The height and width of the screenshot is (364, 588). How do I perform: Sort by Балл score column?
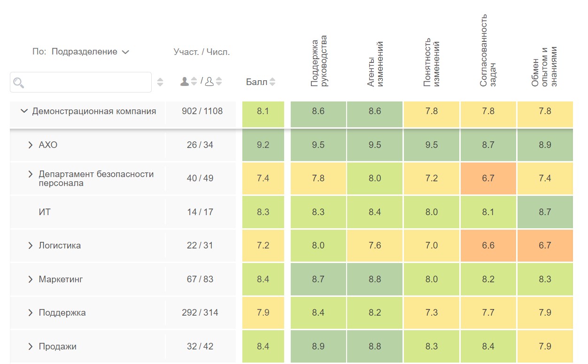click(272, 82)
